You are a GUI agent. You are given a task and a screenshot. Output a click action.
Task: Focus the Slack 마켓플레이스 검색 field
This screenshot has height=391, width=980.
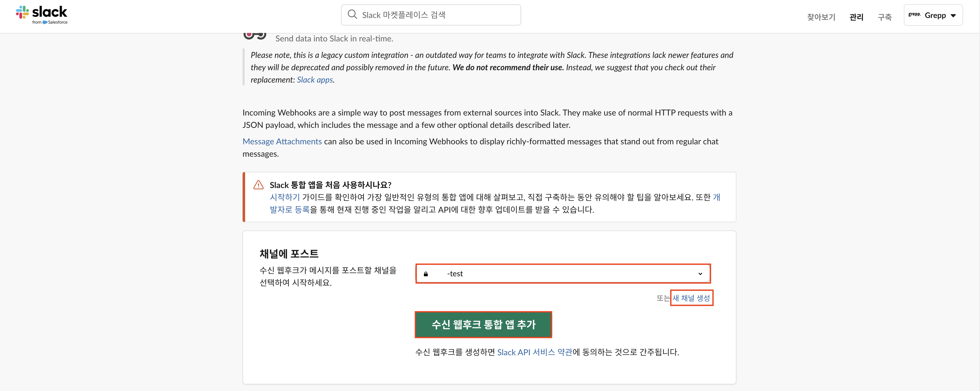click(x=438, y=15)
